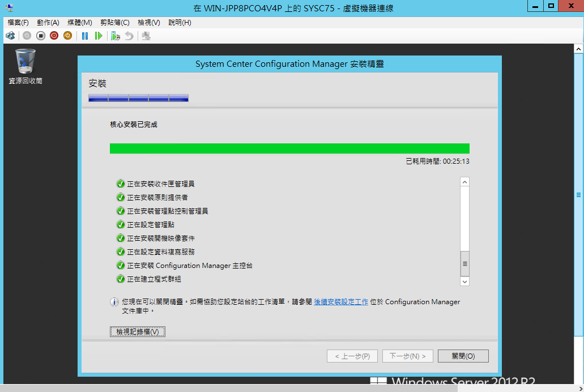Select the 正在安裝管理點控制管理員 list row
Viewport: 584px width, 392px height.
(167, 211)
